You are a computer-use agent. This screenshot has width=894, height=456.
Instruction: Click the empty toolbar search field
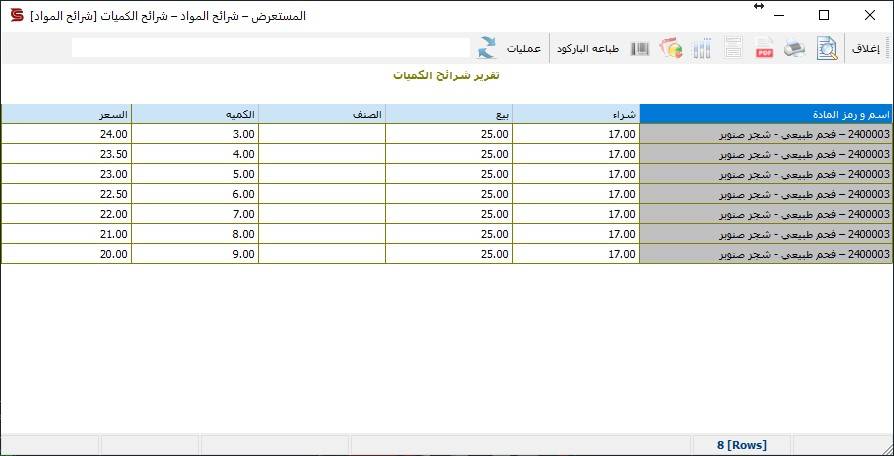coord(271,48)
